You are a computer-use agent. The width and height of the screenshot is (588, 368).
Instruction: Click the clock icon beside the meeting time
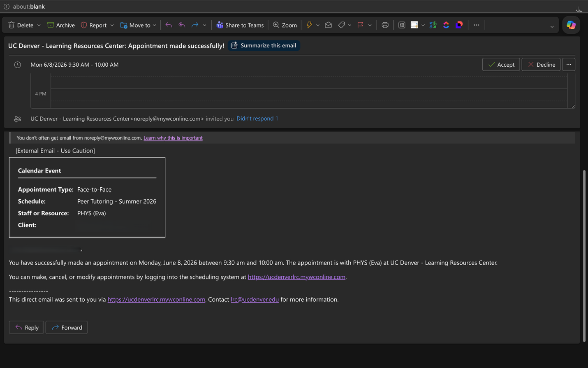tap(18, 65)
